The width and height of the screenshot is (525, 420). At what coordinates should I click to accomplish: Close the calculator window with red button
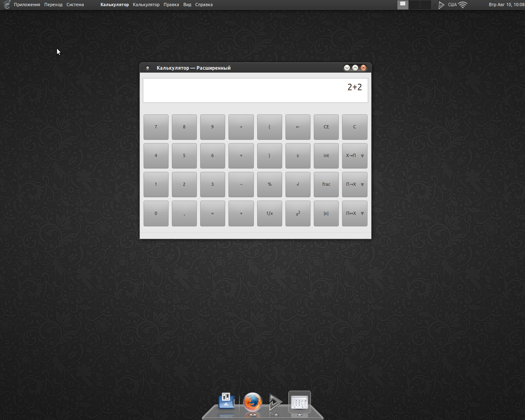tap(363, 68)
